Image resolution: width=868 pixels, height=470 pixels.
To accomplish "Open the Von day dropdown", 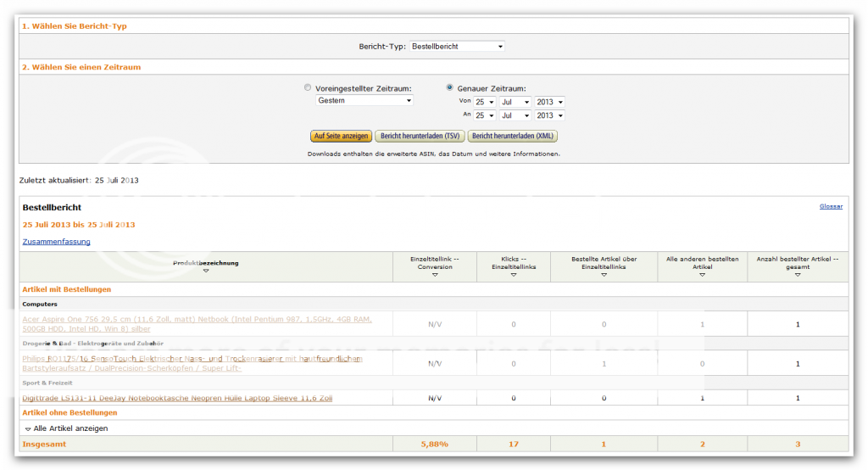I will (484, 102).
